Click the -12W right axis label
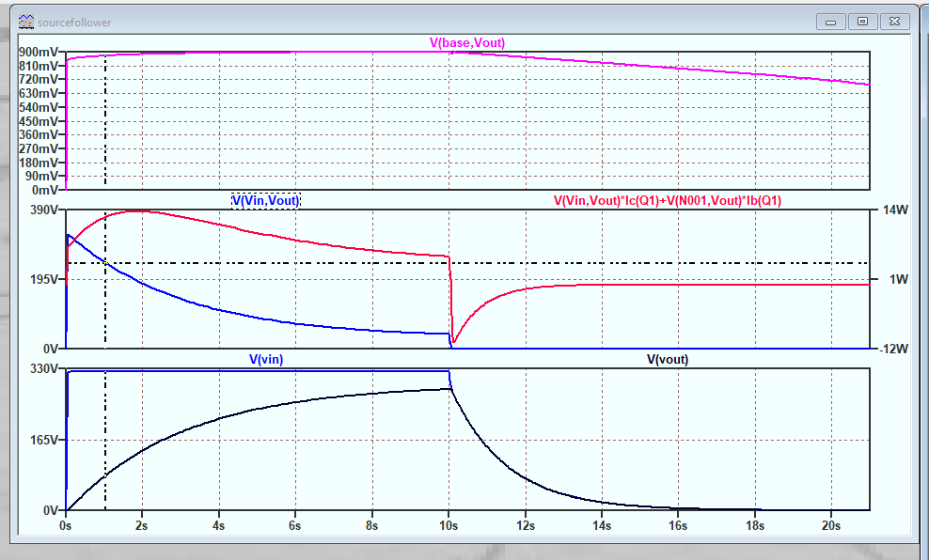Screen dimensions: 929x560 coord(893,349)
